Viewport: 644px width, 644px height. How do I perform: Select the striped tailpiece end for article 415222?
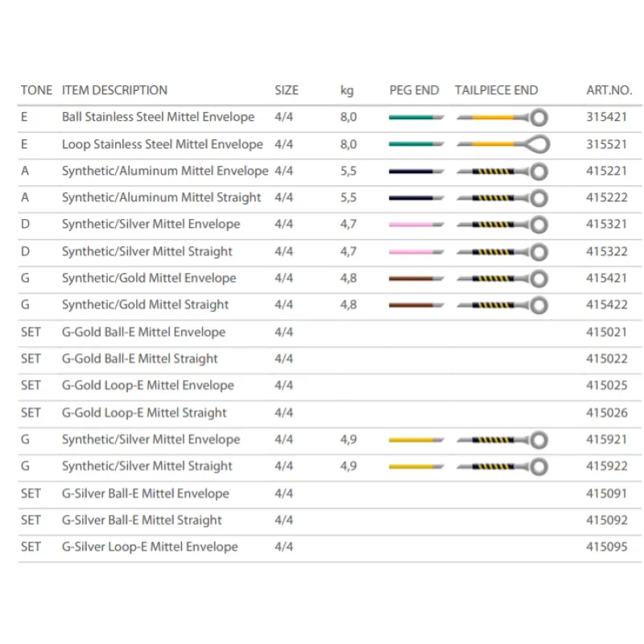coord(502,198)
